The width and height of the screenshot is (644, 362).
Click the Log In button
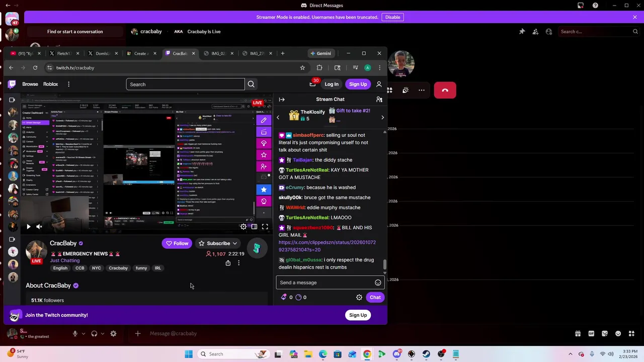[x=332, y=84]
